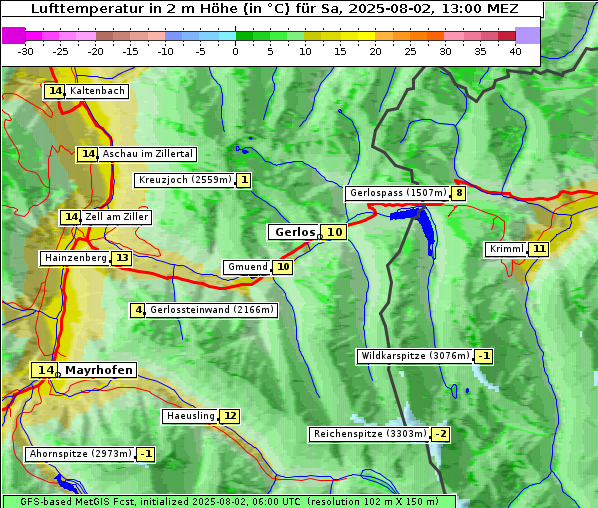598x508 pixels.
Task: Click the dark green 0 to 2.5 legend swatch
Action: click(x=244, y=36)
